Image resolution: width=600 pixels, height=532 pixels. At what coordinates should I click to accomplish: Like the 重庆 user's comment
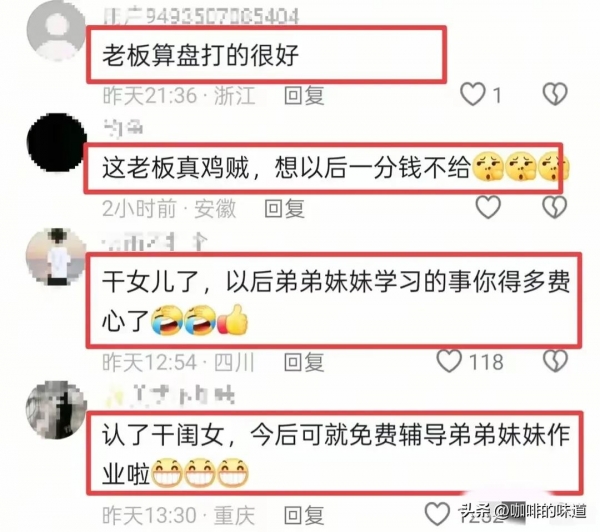437,514
